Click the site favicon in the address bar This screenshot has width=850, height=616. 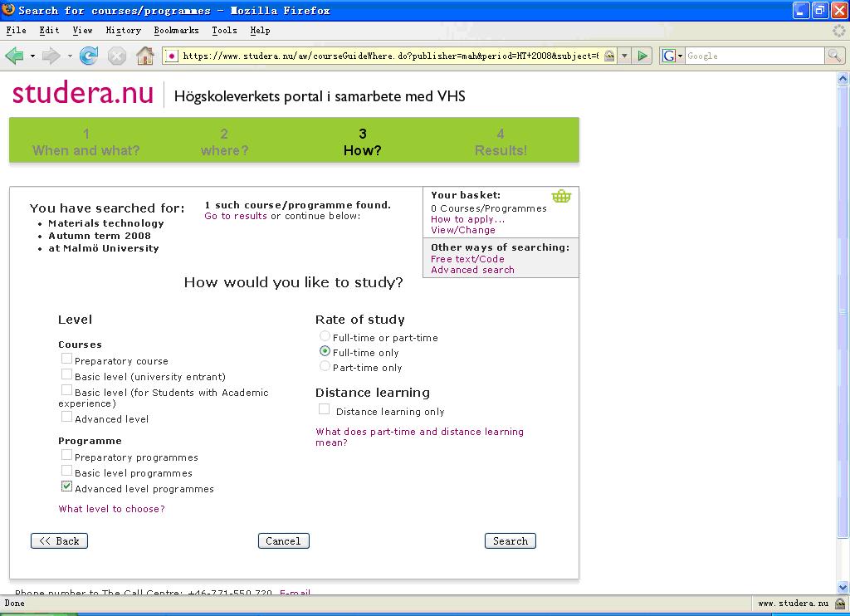click(171, 56)
